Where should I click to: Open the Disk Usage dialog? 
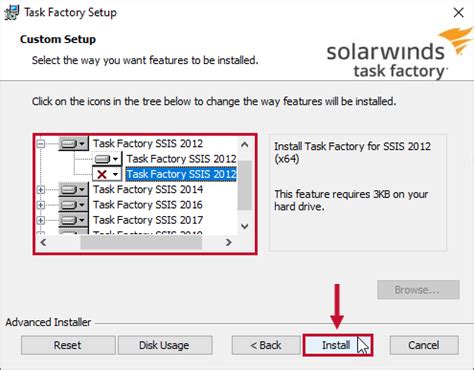(165, 345)
